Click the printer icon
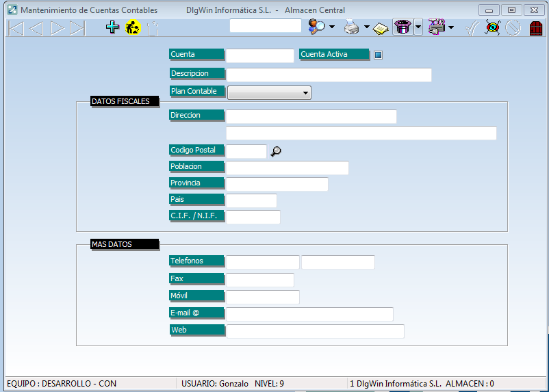549x392 pixels. [351, 27]
